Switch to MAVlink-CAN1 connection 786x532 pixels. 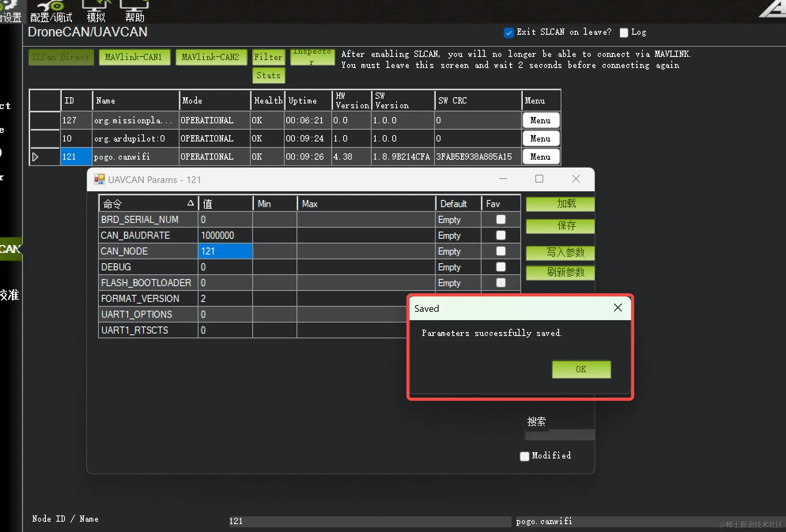134,57
